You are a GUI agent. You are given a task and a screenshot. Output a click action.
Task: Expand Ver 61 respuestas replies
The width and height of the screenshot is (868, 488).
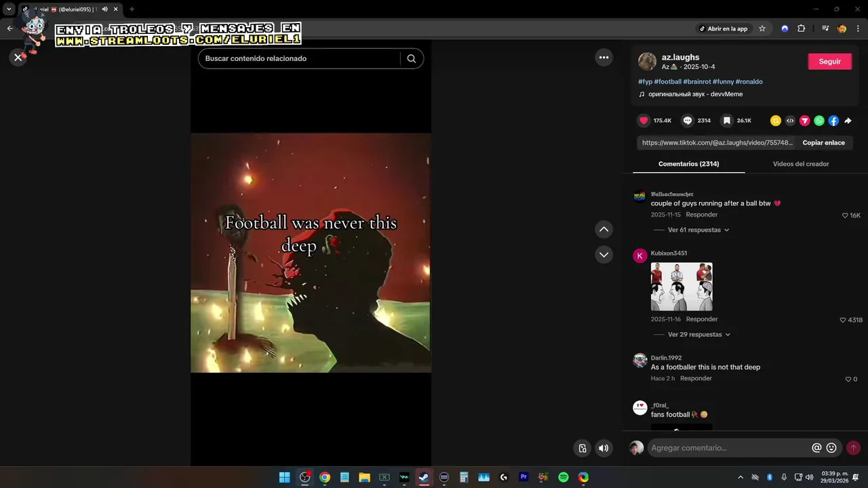coord(698,230)
